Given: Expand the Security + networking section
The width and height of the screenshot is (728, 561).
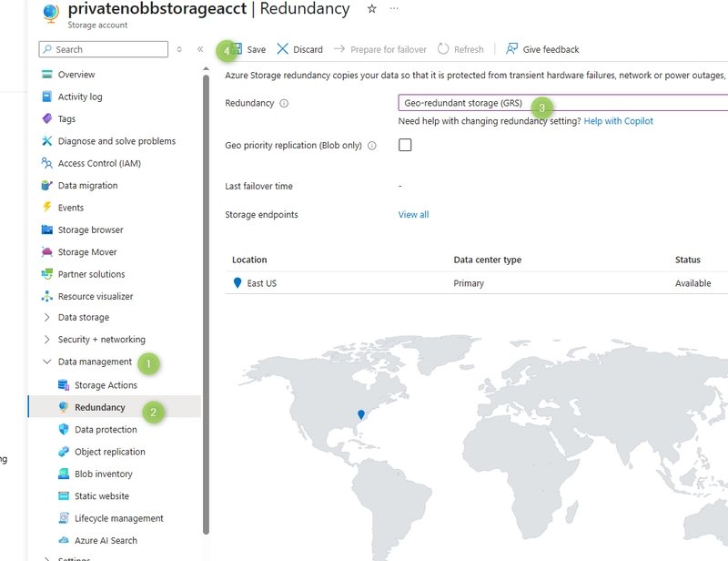Looking at the screenshot, I should pos(47,340).
